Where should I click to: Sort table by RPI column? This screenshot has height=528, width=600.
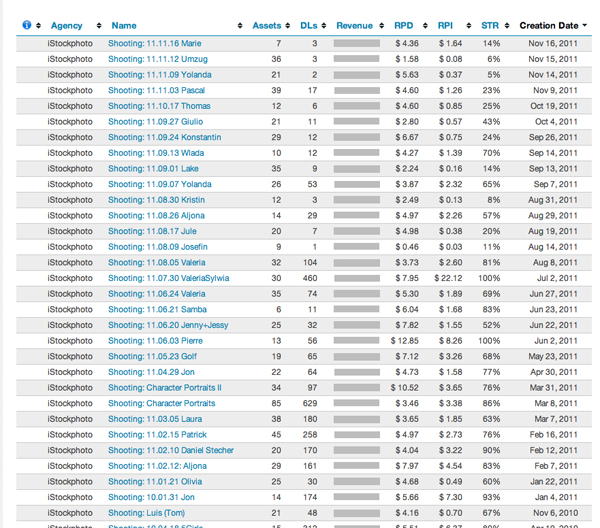point(445,26)
